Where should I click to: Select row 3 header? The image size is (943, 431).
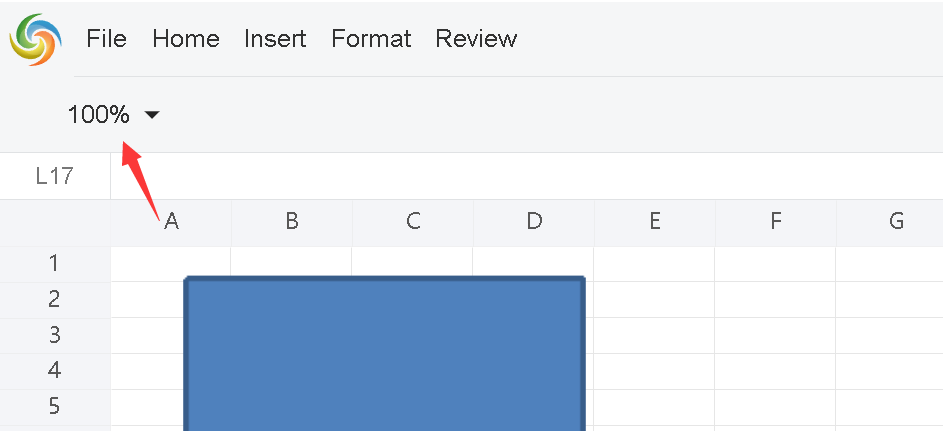54,335
